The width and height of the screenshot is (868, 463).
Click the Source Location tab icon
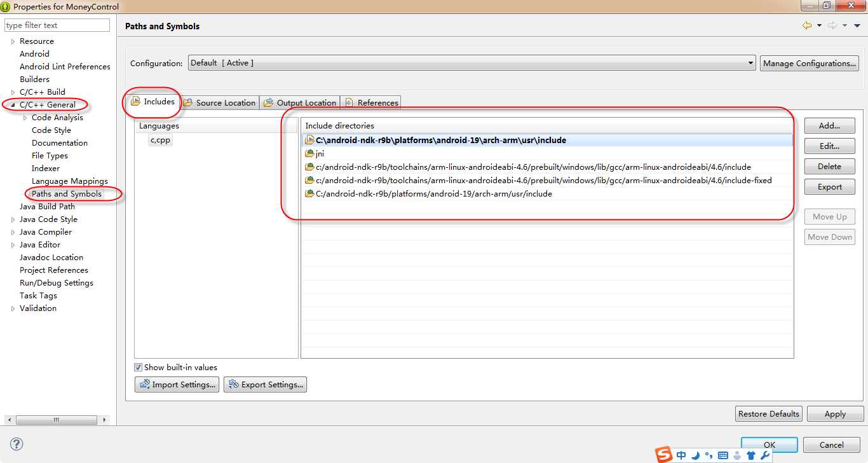[x=188, y=102]
